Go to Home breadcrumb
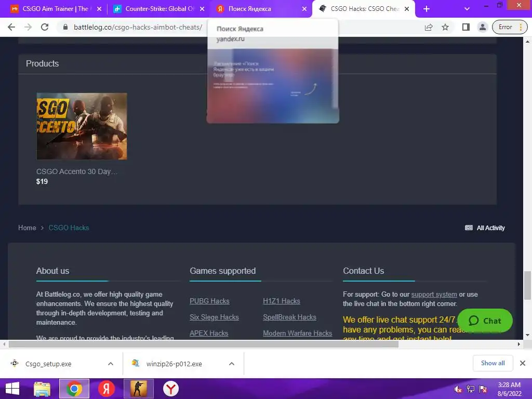532x399 pixels. [x=27, y=228]
